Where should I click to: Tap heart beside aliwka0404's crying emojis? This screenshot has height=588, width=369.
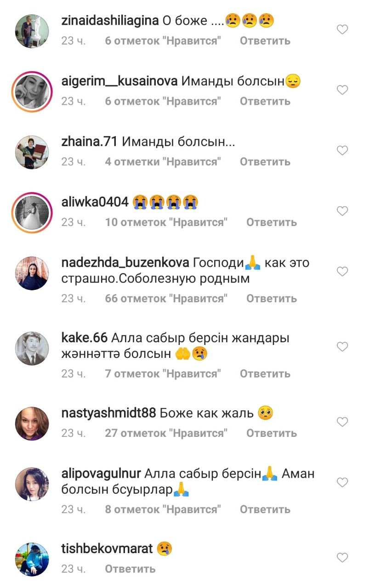tap(342, 211)
